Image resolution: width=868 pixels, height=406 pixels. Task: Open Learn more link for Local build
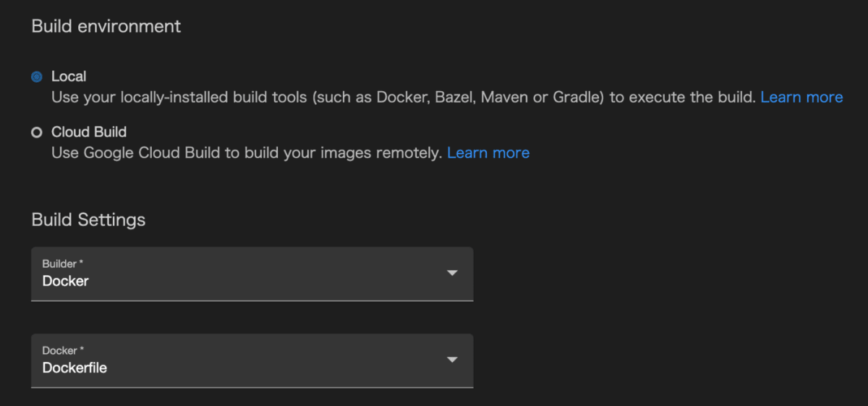[801, 97]
